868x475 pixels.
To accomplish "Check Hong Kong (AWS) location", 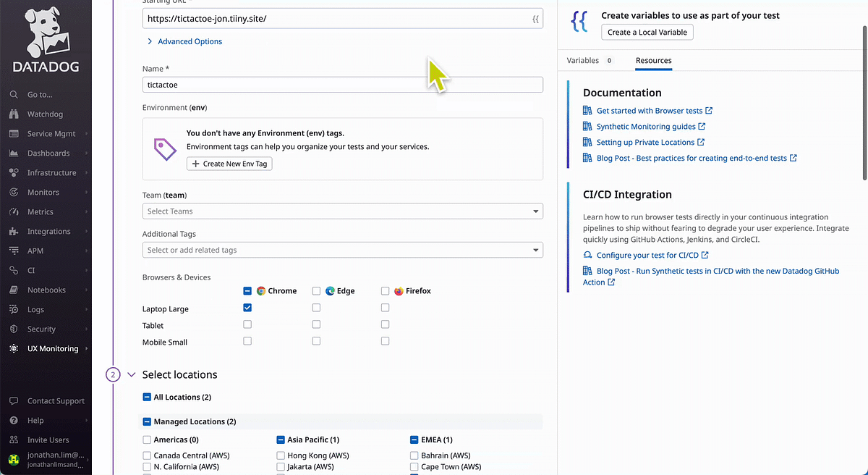I will coord(281,455).
